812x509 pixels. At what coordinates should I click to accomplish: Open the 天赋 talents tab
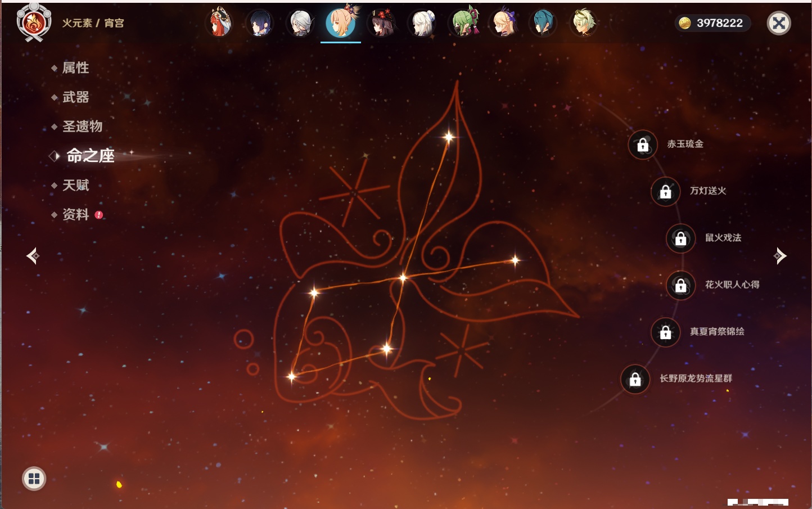tap(75, 185)
